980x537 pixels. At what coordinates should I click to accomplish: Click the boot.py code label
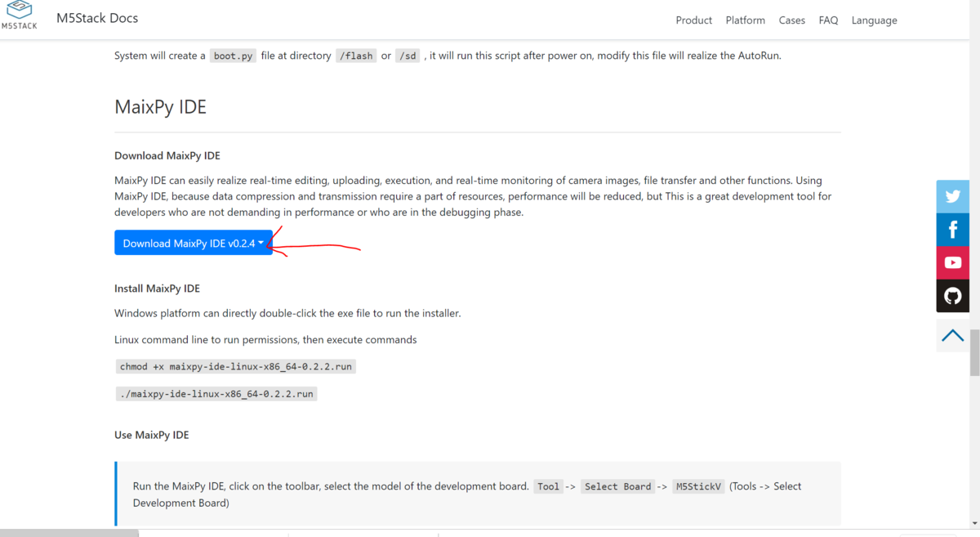(x=234, y=56)
